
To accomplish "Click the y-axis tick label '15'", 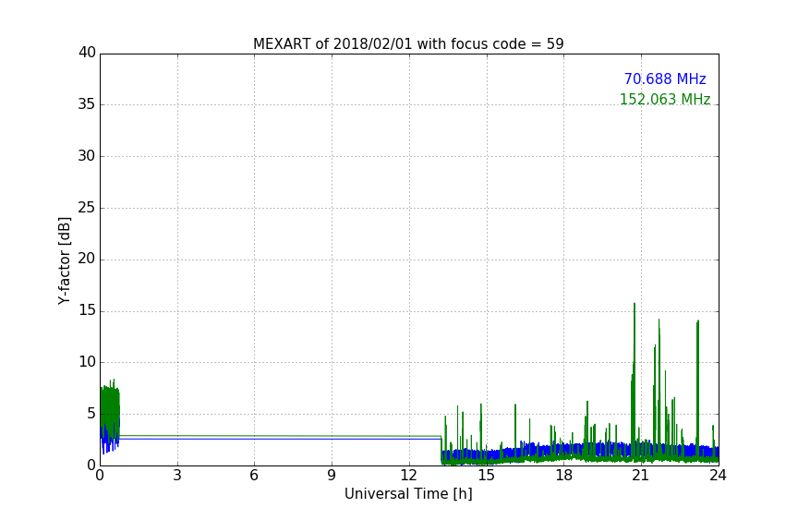I will click(87, 310).
